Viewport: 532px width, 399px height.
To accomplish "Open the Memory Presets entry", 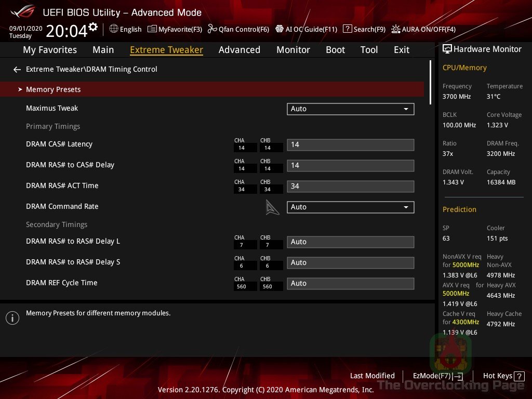I will [x=53, y=89].
